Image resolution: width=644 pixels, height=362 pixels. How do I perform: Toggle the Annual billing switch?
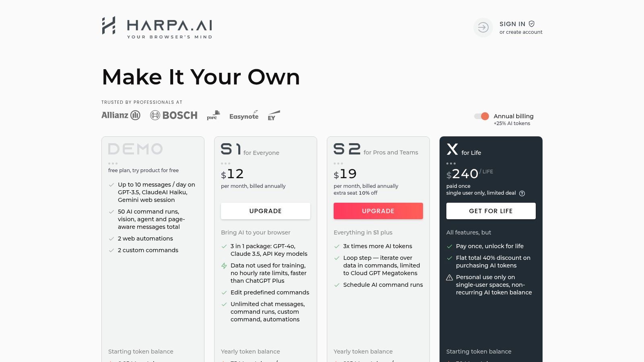481,116
